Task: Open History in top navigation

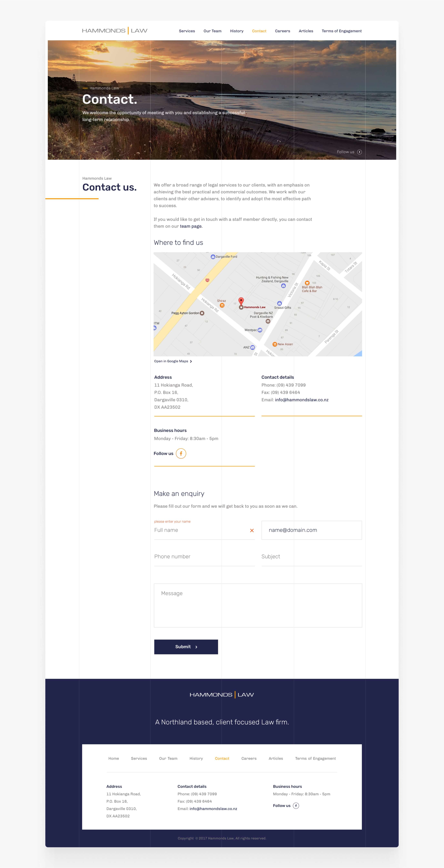Action: [x=237, y=31]
